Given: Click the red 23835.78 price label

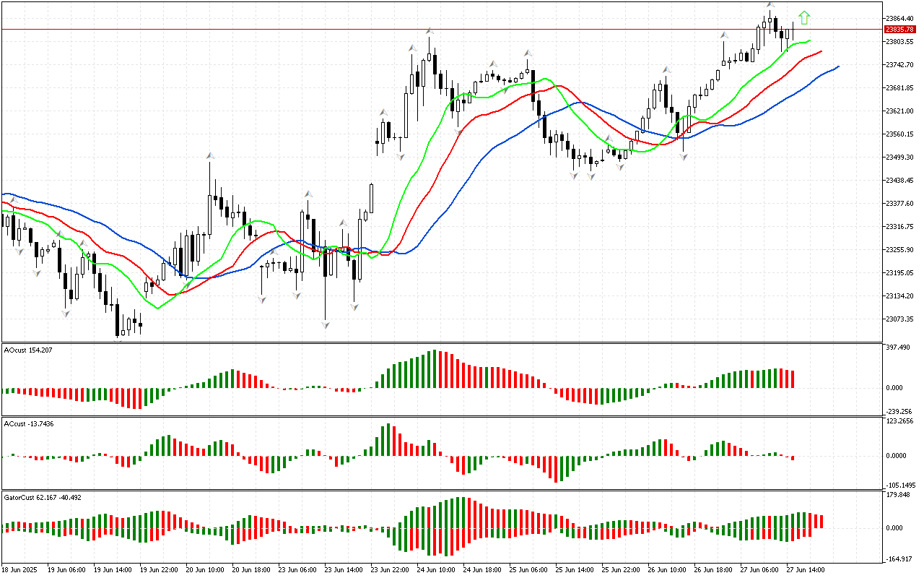Looking at the screenshot, I should [899, 30].
